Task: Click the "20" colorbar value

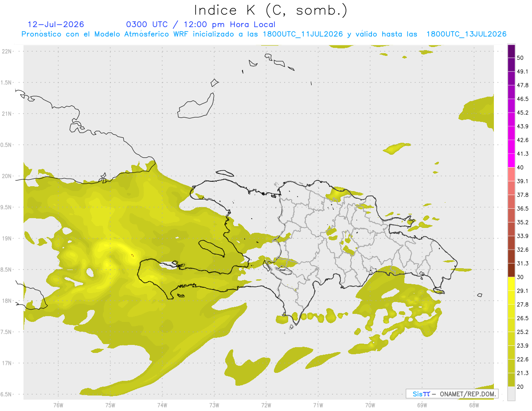Action: tap(521, 387)
